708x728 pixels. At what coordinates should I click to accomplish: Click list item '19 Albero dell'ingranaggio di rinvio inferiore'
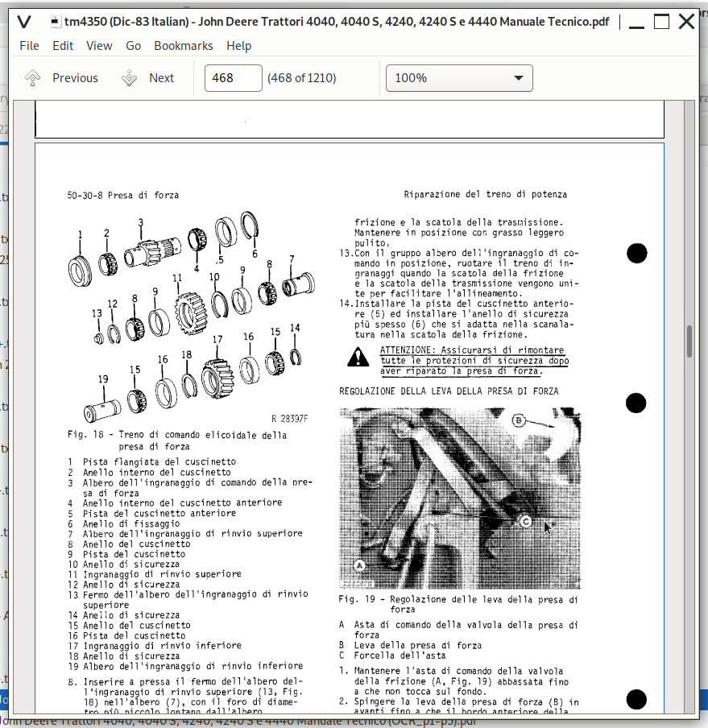click(x=185, y=666)
